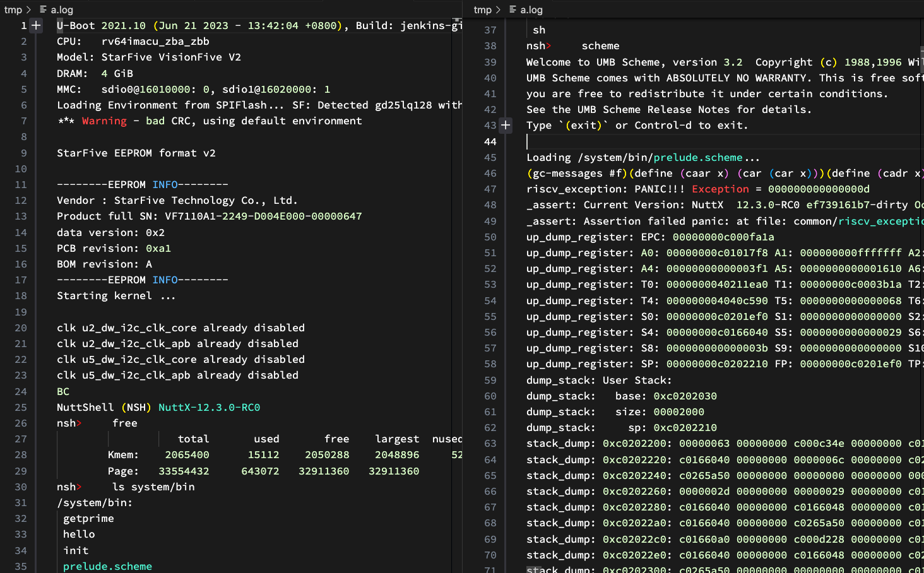
Task: Click the NuttX-12.3.0-RC0 text on line 25
Action: click(209, 408)
